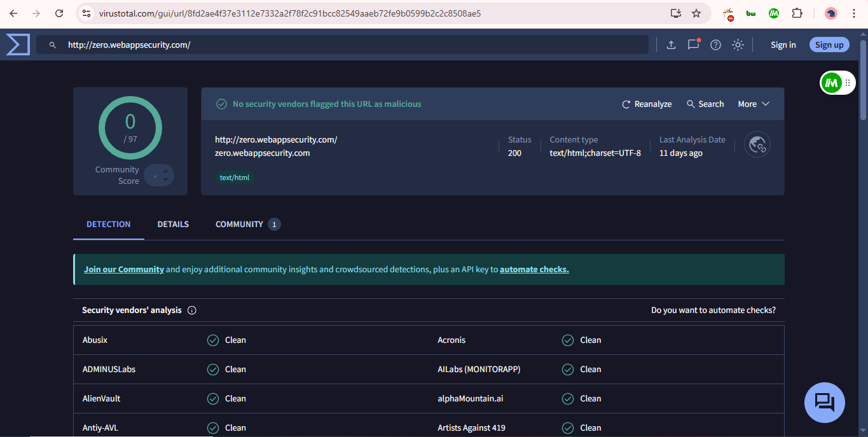Click the AlienVault vendor name
The width and height of the screenshot is (868, 437).
[101, 399]
